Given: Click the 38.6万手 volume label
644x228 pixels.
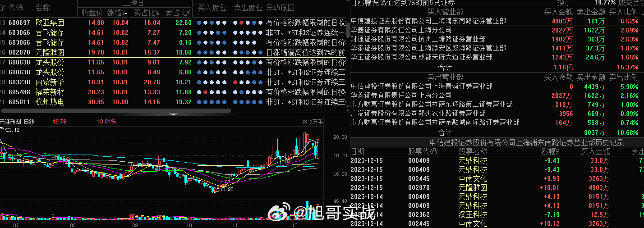Looking at the screenshot, I should 312,122.
